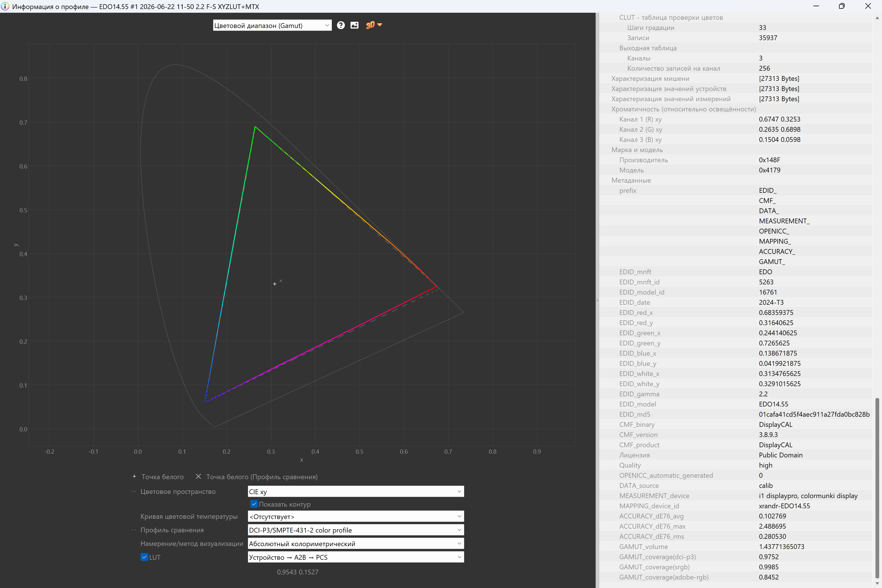The image size is (882, 588).
Task: Click the coordinate readout '0.9543 0.1527'
Action: (x=297, y=572)
